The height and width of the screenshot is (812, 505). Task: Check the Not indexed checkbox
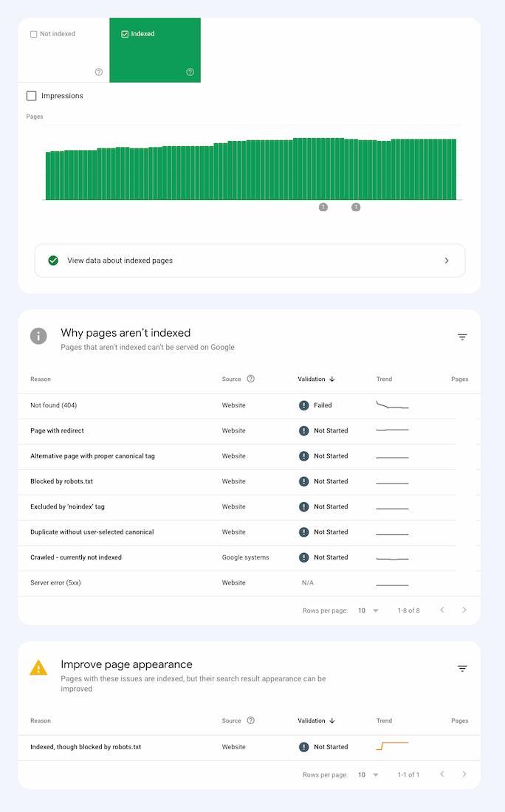(34, 34)
